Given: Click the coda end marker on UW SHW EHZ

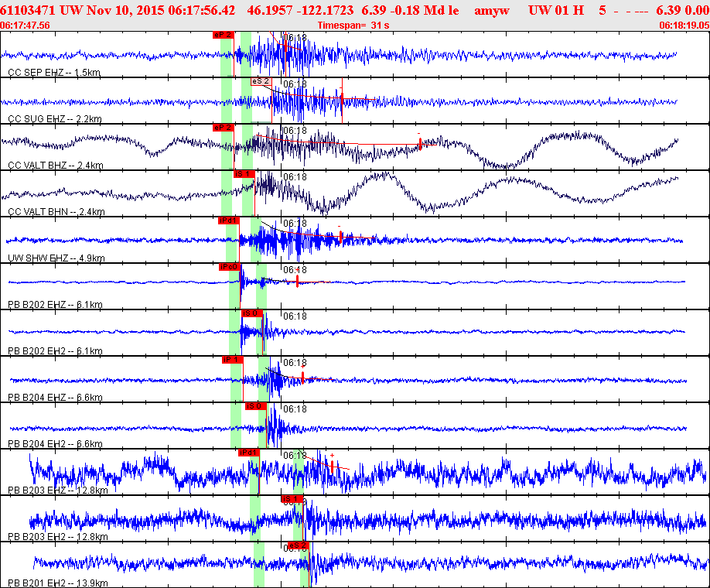Looking at the screenshot, I should pyautogui.click(x=340, y=237).
